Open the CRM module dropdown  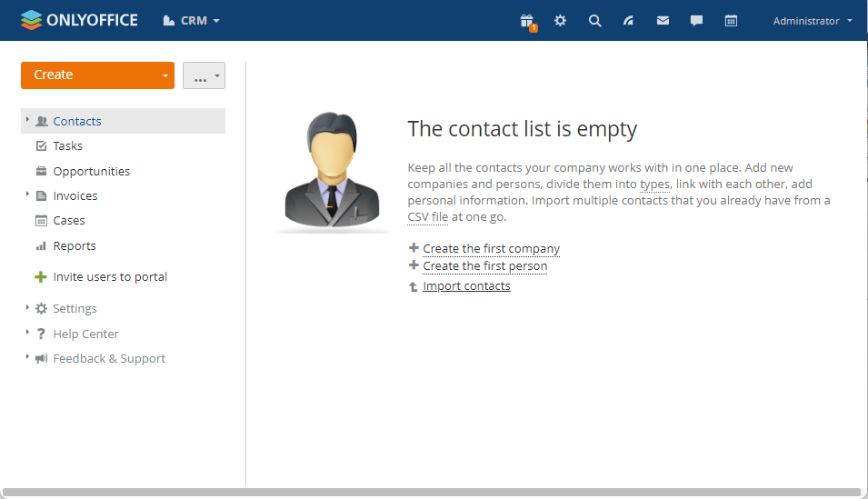point(192,21)
